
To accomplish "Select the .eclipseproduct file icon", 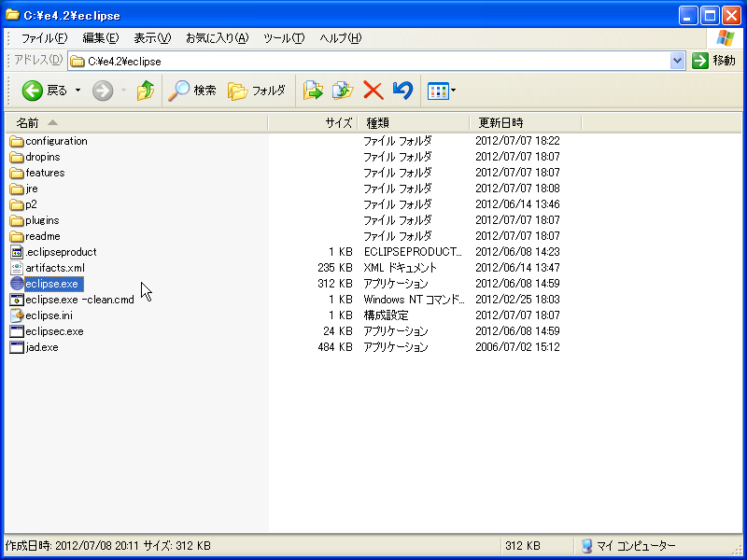I will [x=17, y=252].
